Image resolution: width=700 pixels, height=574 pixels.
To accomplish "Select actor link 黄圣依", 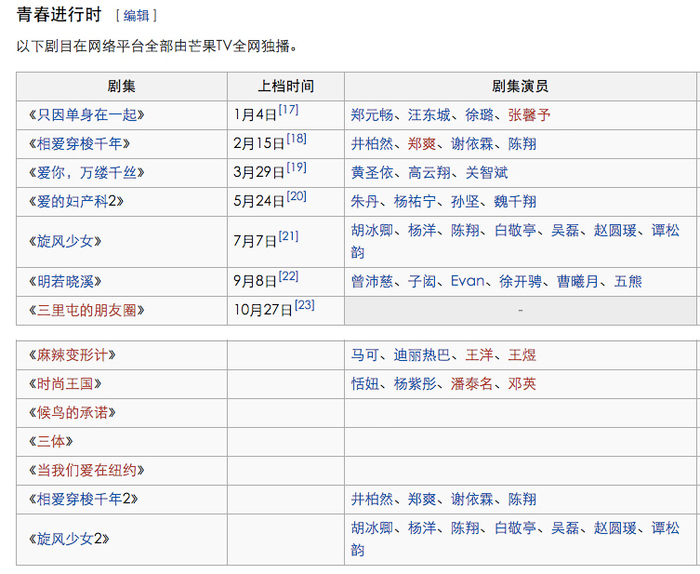I will pyautogui.click(x=371, y=172).
